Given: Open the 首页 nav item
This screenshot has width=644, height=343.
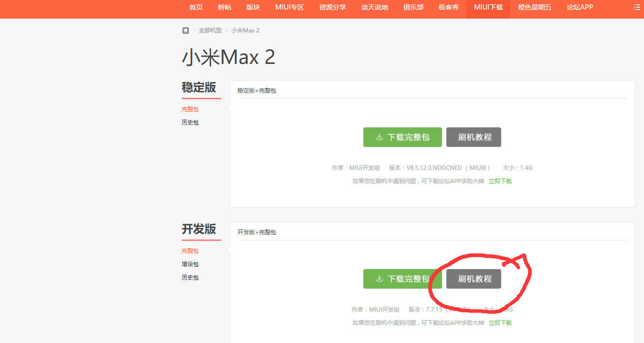Looking at the screenshot, I should click(x=196, y=7).
